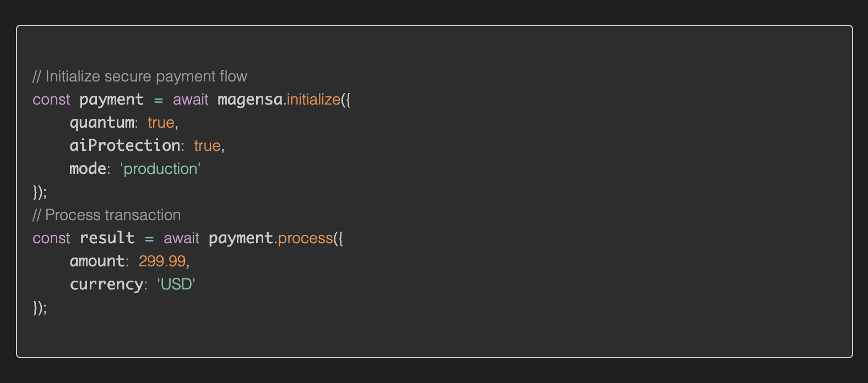Click the 'Process transaction' comment line
This screenshot has width=868, height=383.
106,215
